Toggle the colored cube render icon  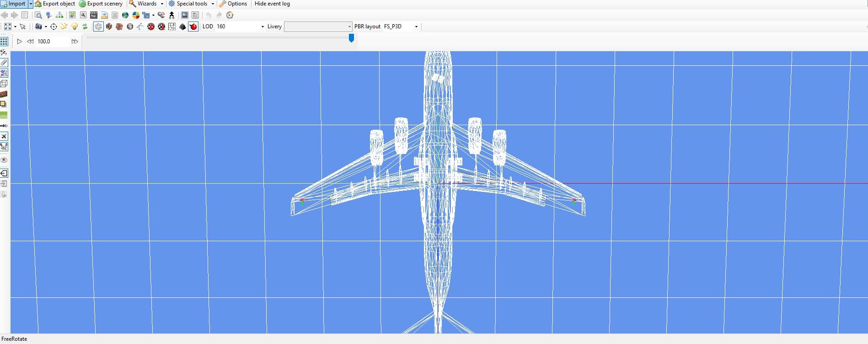(x=109, y=26)
